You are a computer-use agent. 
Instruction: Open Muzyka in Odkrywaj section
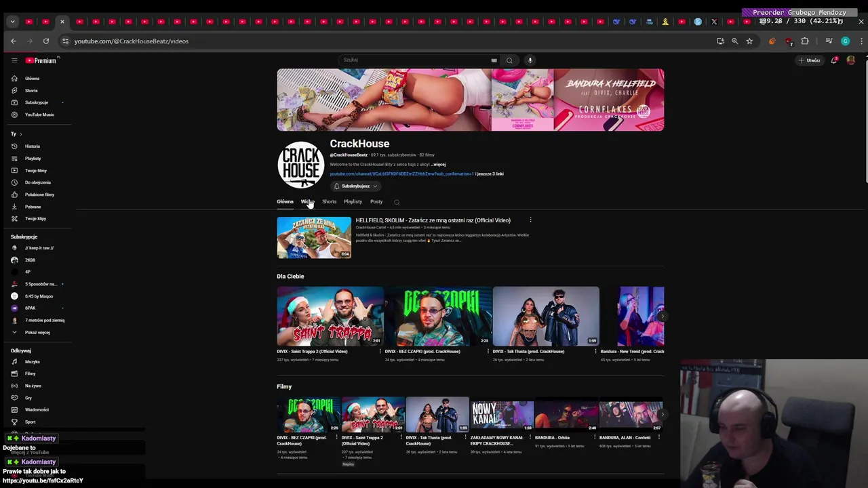[x=33, y=362]
